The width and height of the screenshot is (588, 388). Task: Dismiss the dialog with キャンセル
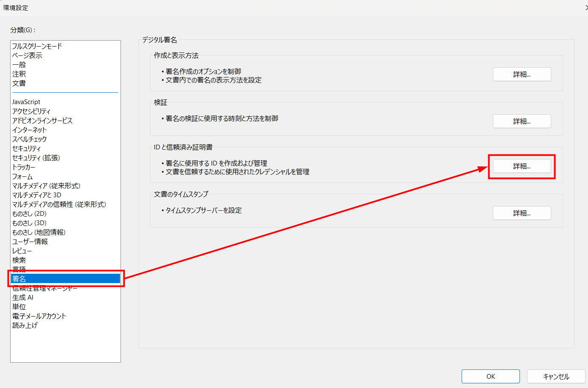556,376
